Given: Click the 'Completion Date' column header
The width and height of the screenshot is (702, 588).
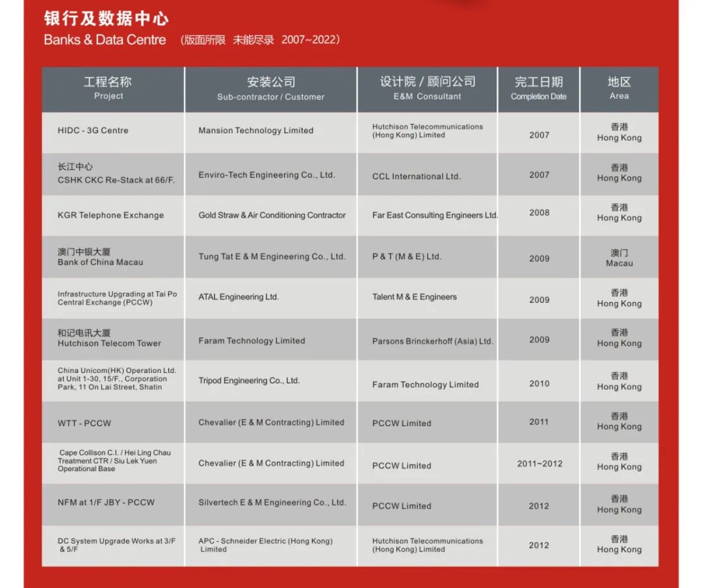Looking at the screenshot, I should (539, 88).
